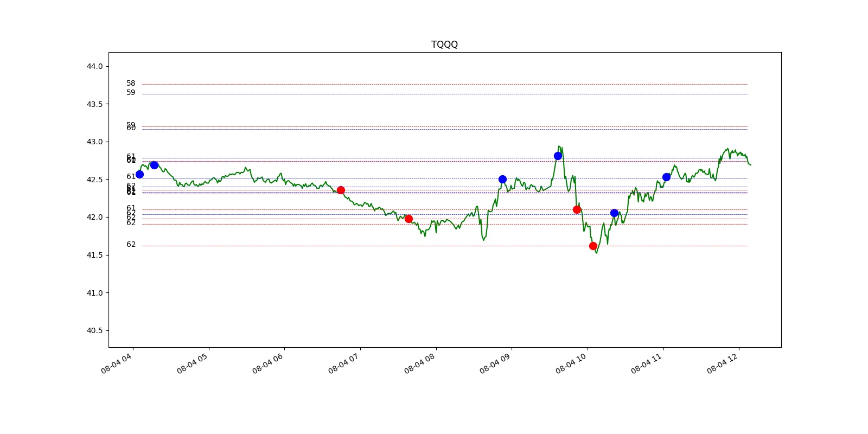Screen dimensions: 868x434
Task: Select the blue marker just before 08-04 09
Action: click(502, 179)
